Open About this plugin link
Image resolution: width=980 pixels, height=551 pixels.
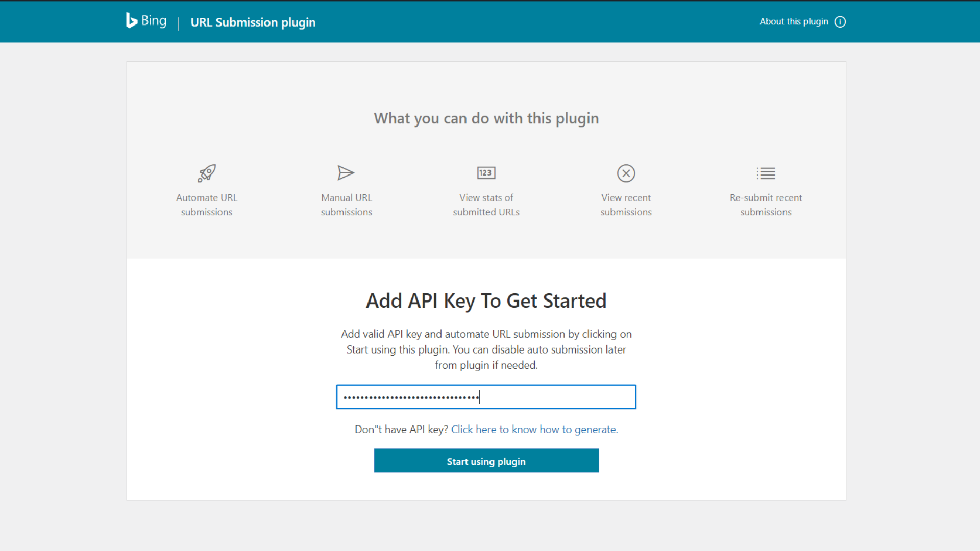[x=794, y=22]
